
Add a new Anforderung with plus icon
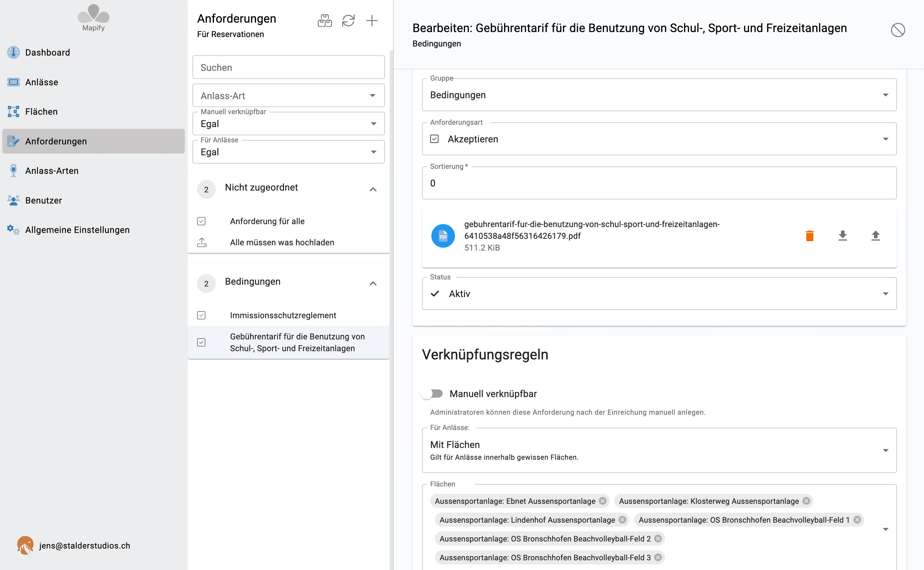(372, 21)
